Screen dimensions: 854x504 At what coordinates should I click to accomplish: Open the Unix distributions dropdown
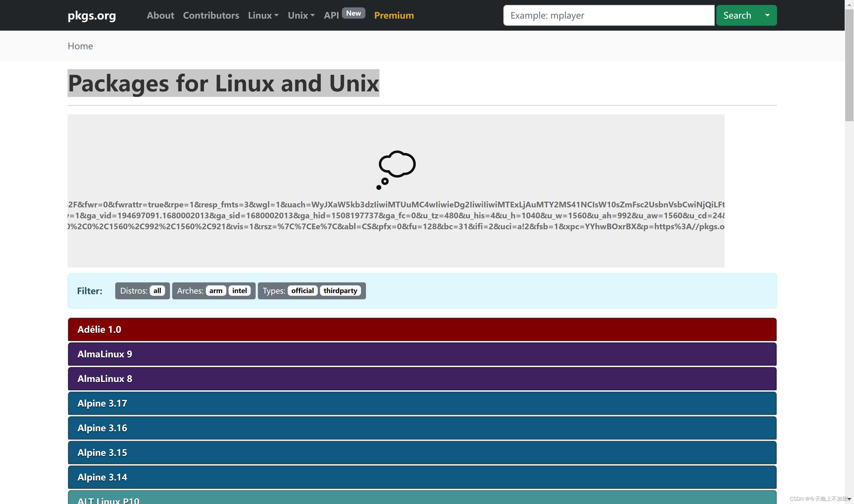301,15
